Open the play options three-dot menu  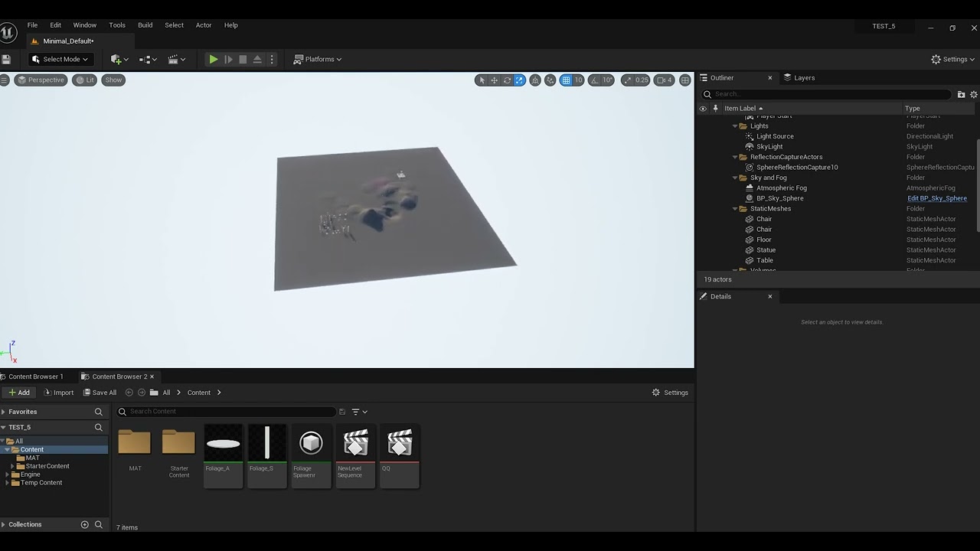click(x=271, y=59)
